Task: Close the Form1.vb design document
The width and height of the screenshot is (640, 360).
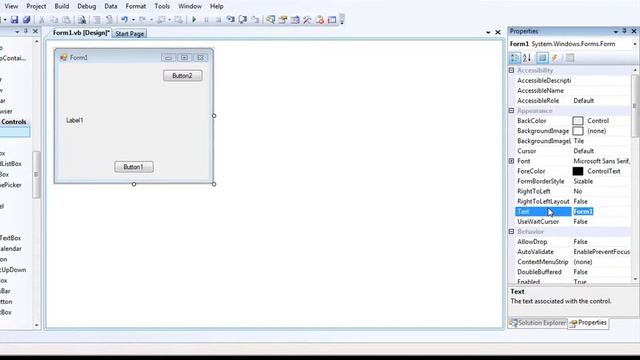Action: tap(498, 32)
